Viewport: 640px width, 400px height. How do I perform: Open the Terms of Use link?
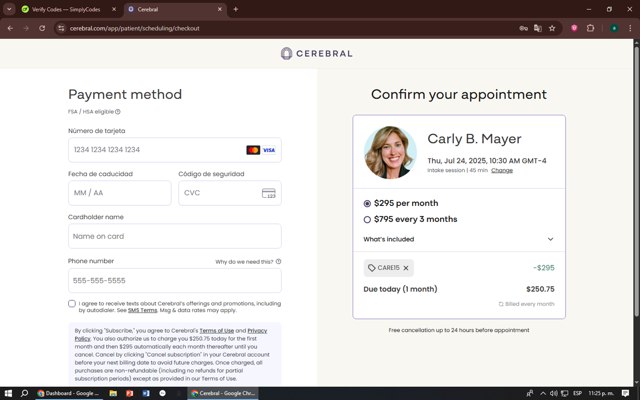(x=217, y=331)
